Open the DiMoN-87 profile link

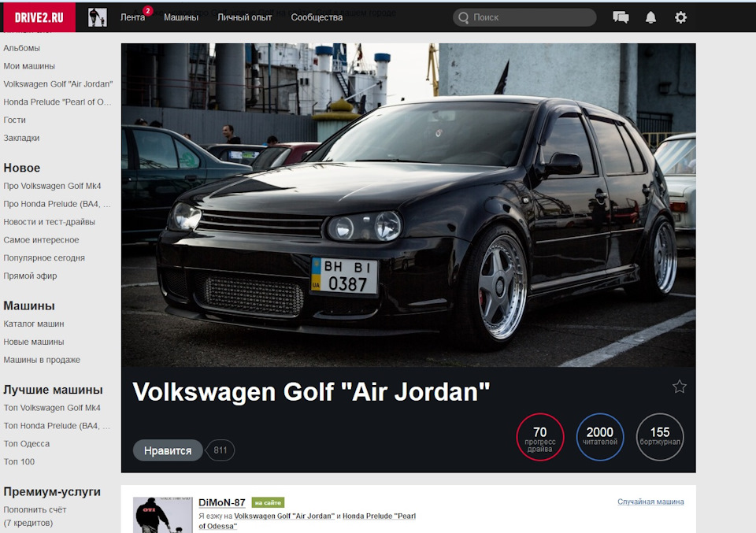[x=222, y=502]
